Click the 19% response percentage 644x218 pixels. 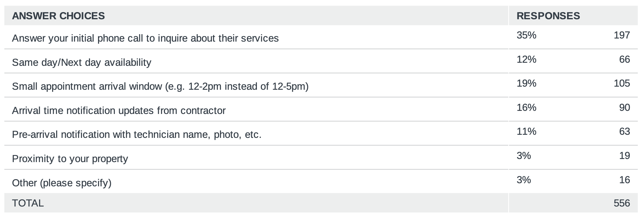tap(526, 83)
